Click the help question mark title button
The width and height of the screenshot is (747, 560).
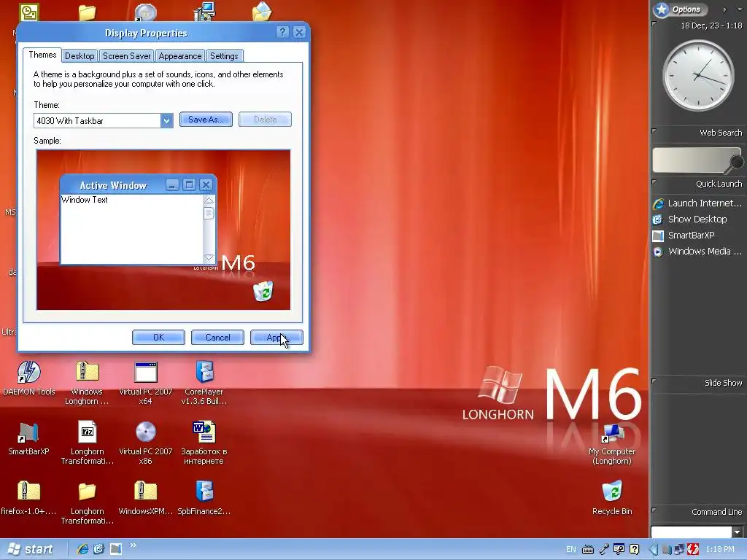282,32
